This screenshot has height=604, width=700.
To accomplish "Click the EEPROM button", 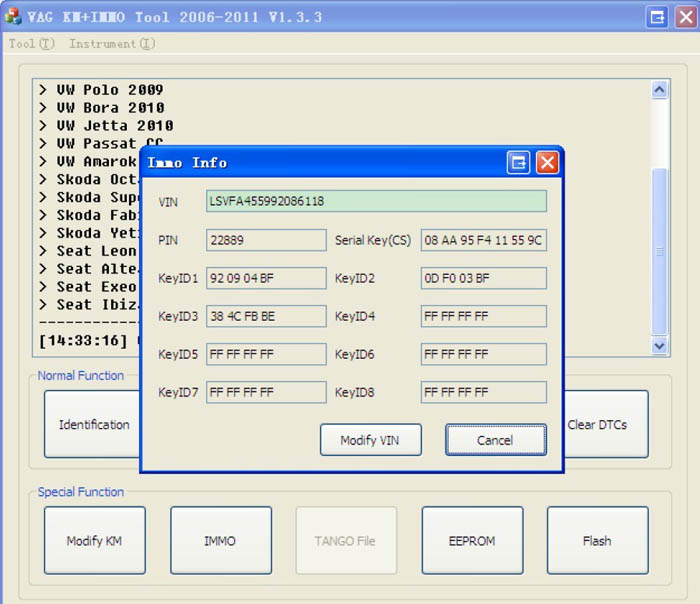I will (472, 540).
